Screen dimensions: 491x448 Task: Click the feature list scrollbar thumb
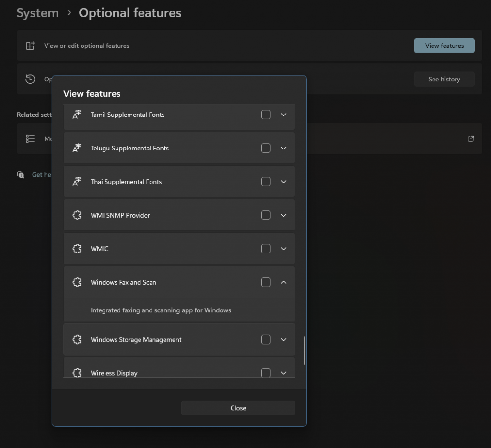(304, 351)
